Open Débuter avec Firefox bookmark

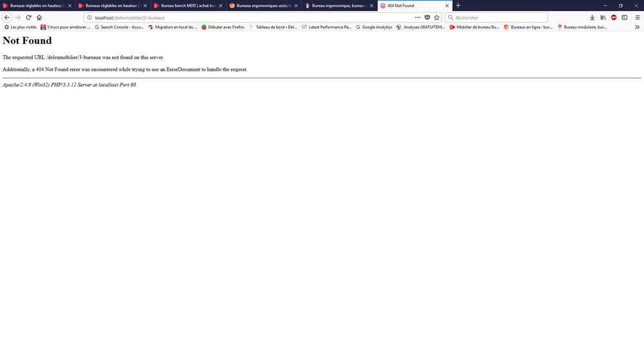click(x=223, y=27)
